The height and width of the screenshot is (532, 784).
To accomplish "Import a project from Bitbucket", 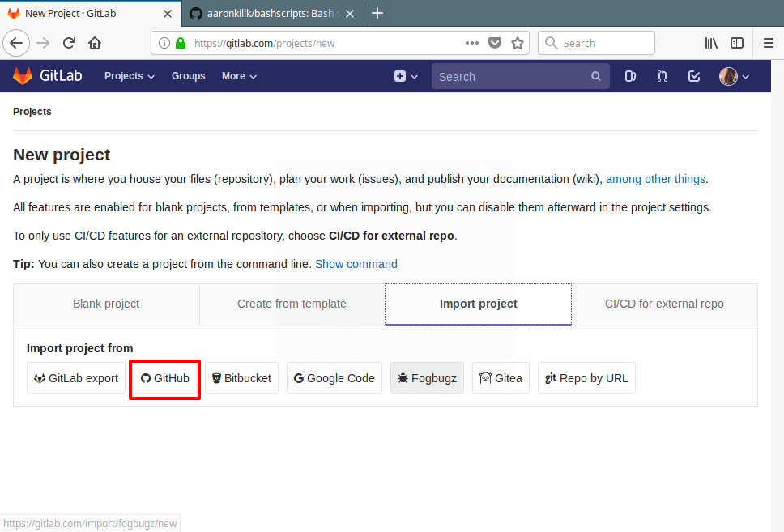I will pyautogui.click(x=241, y=378).
